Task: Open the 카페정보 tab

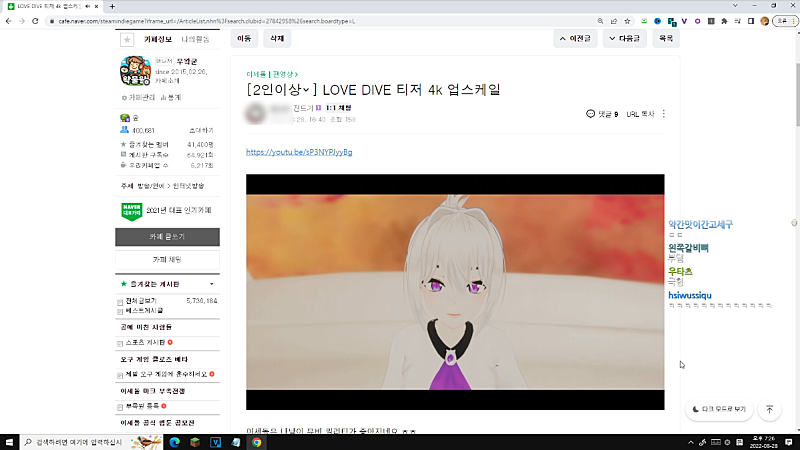Action: 158,39
